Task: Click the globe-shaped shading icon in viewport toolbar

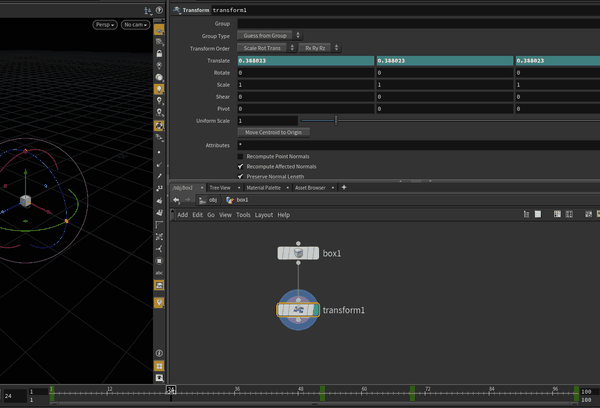Action: tap(159, 77)
